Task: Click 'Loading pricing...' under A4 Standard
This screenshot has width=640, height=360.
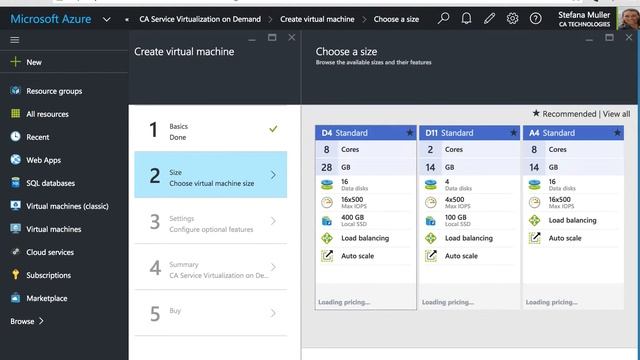Action: click(x=551, y=302)
